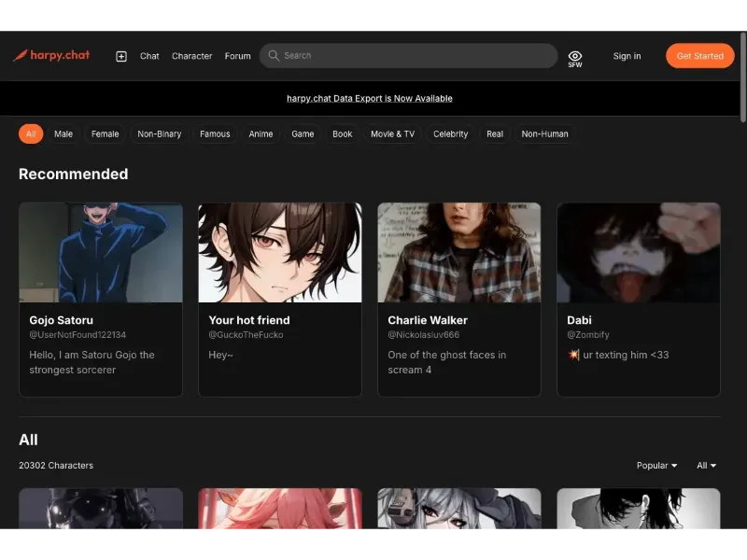
Task: Open the Gojo Satoru character card
Action: 100,299
